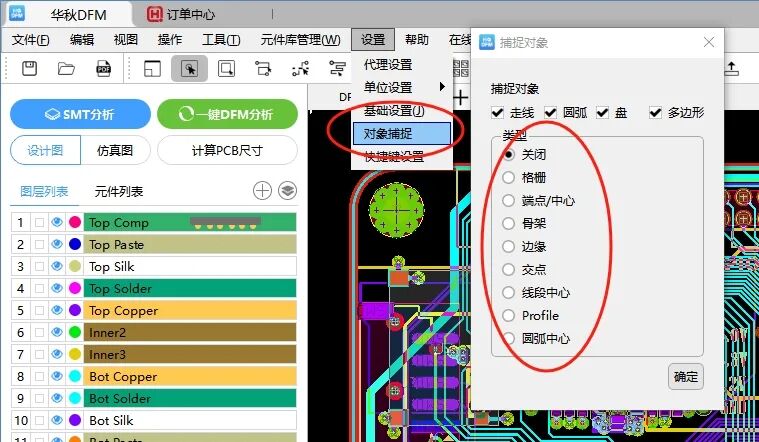This screenshot has height=442, width=759.
Task: Activate the pointer select tool
Action: (189, 68)
